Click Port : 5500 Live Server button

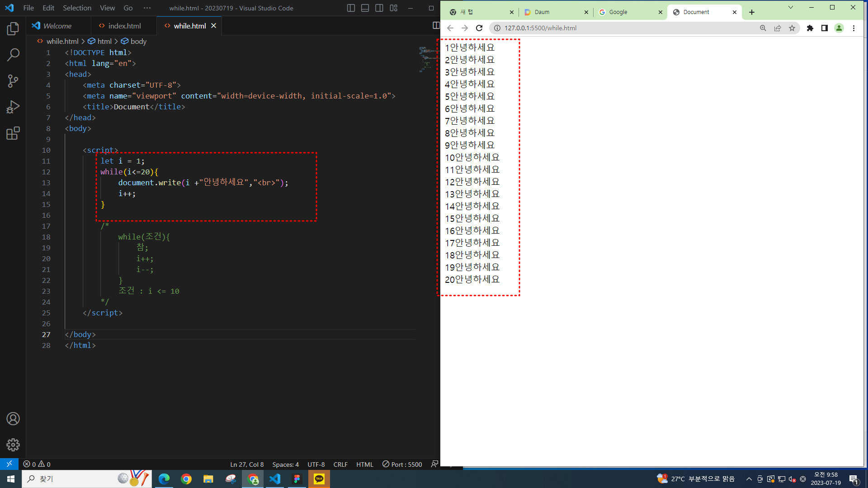pos(402,465)
